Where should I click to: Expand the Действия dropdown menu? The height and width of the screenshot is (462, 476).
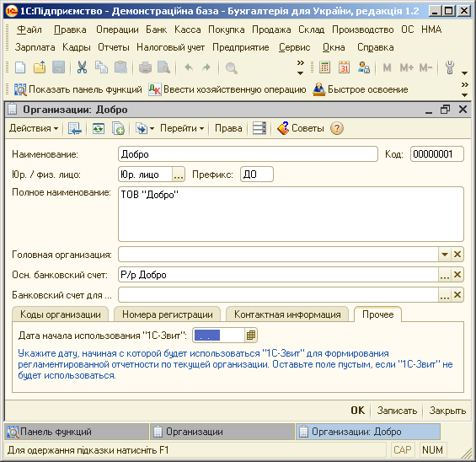34,128
